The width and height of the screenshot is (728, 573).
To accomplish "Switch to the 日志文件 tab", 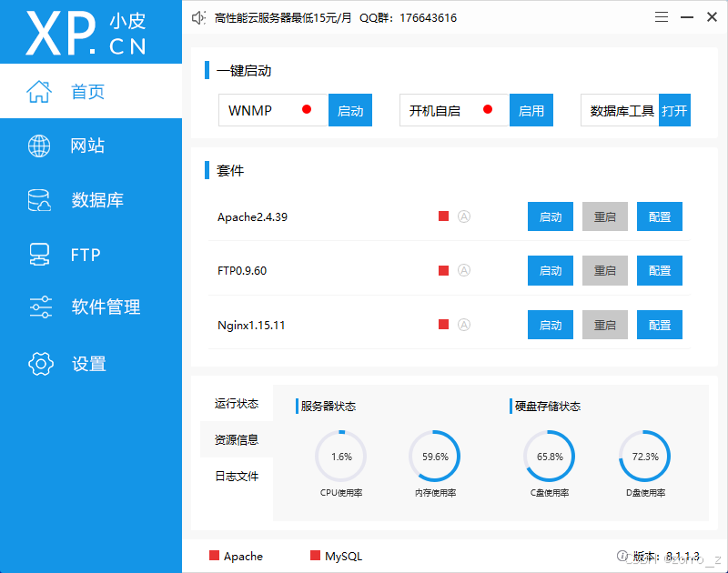I will (x=237, y=476).
